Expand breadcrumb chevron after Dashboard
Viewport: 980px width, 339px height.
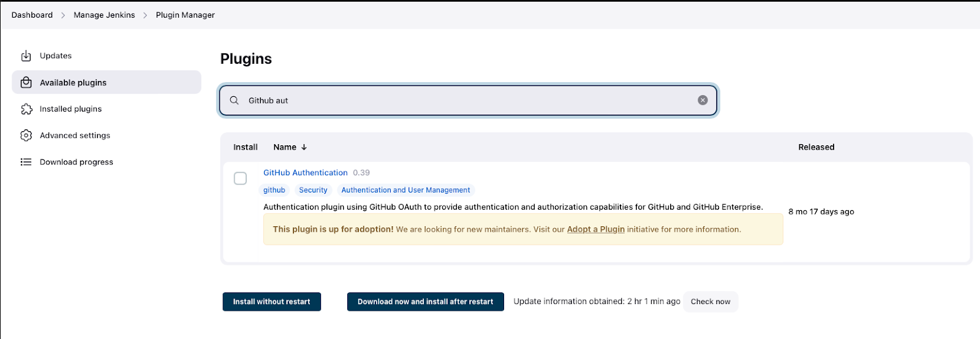63,15
